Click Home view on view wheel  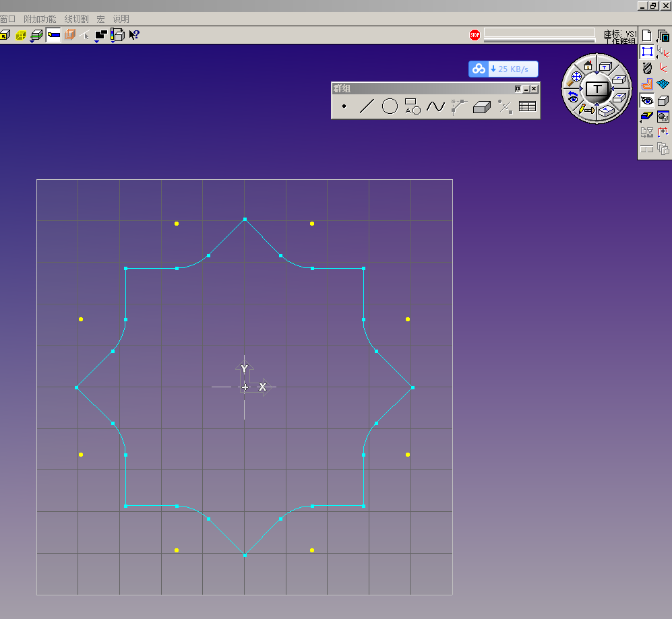[x=588, y=65]
